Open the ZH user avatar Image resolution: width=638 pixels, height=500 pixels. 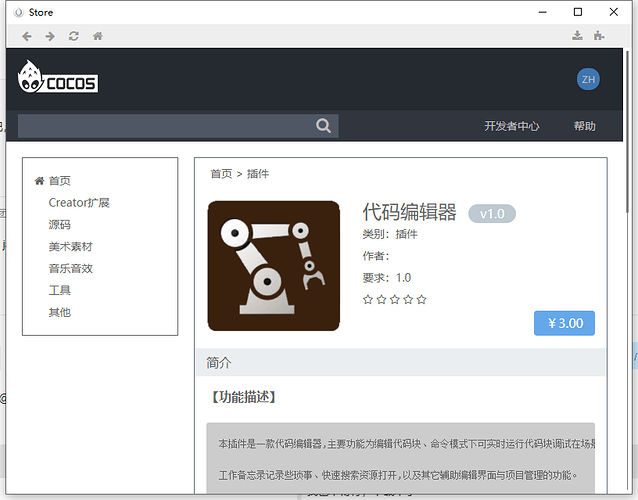588,79
